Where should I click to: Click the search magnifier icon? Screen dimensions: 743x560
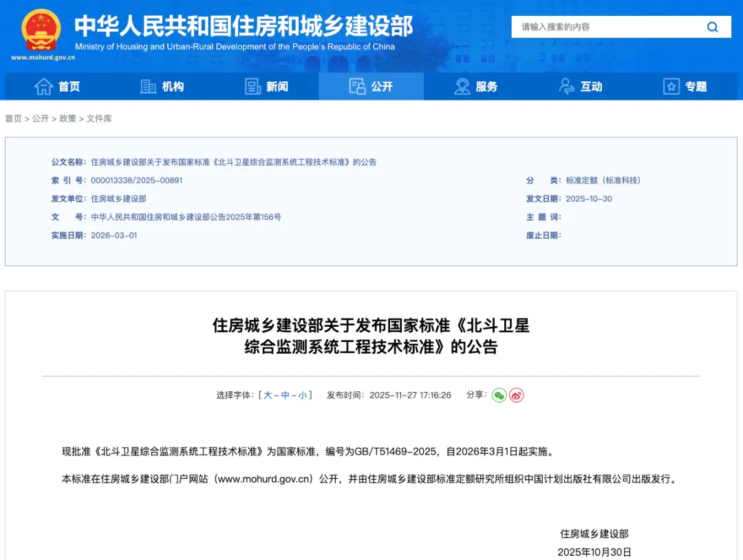tap(712, 27)
